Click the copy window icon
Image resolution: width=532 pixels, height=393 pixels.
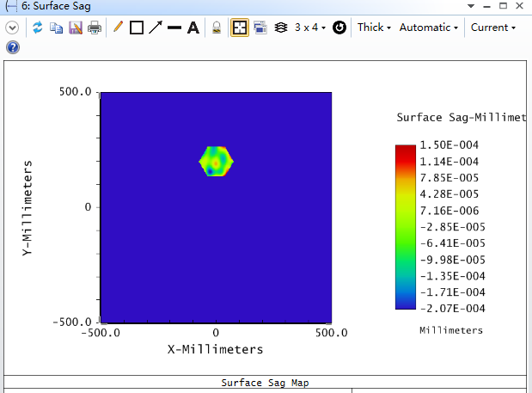click(x=57, y=28)
